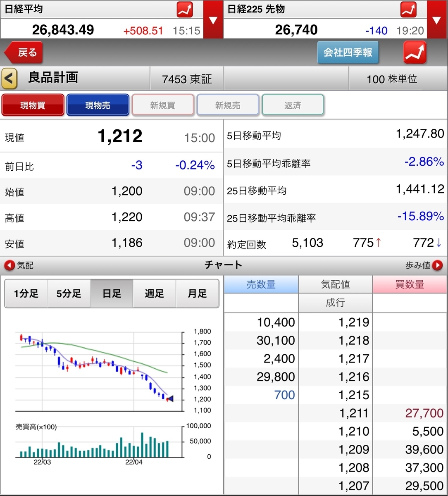
Task: Select the 月足 monthly chart tab
Action: (198, 293)
